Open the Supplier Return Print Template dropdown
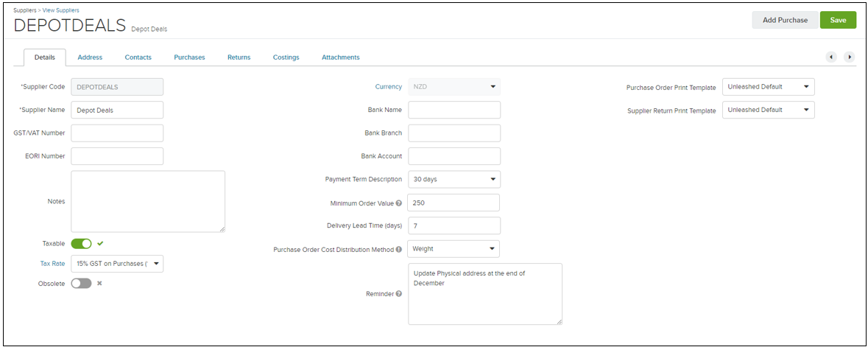The width and height of the screenshot is (868, 347). 769,110
